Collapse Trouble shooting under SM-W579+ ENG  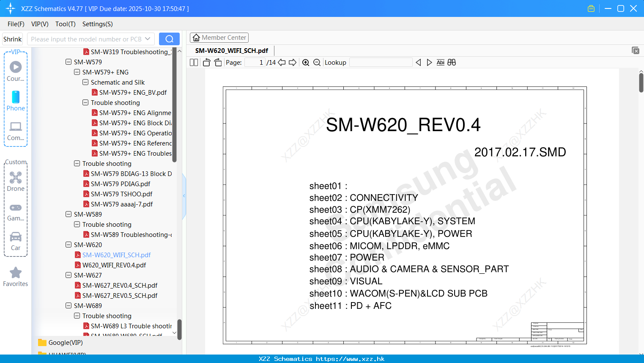coord(85,102)
